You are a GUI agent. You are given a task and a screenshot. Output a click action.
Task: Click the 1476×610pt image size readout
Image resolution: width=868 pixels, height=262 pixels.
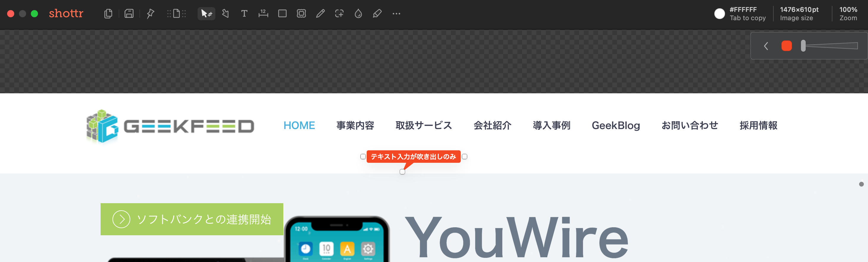[x=799, y=13]
